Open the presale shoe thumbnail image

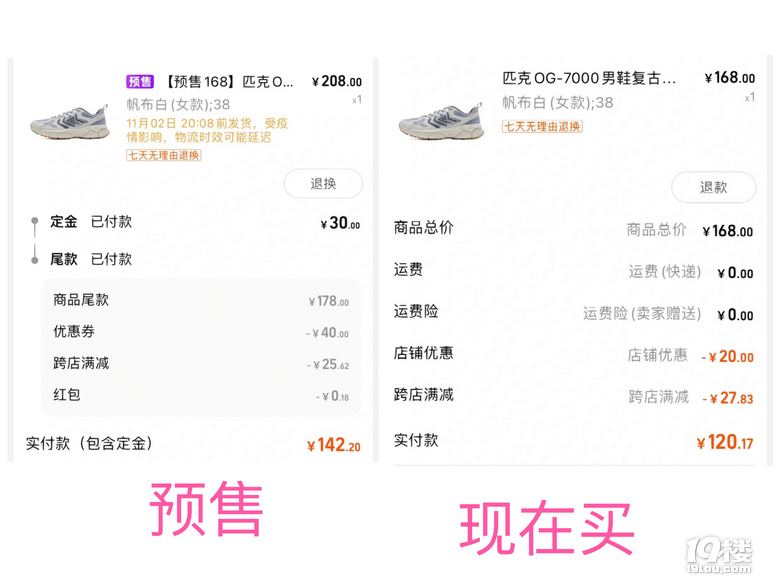point(70,121)
